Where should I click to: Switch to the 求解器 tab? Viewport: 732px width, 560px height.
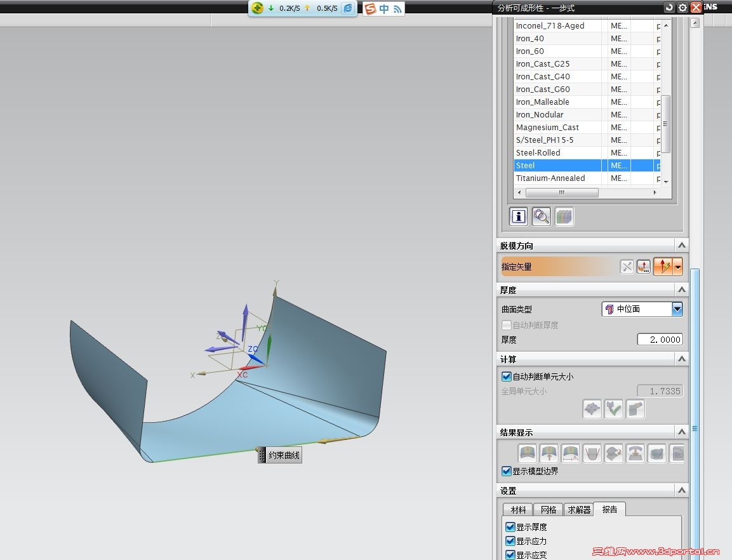[579, 510]
